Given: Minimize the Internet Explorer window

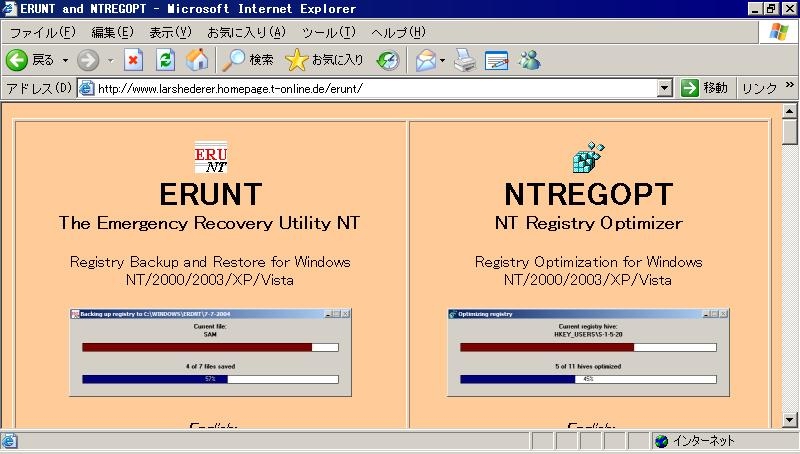Looking at the screenshot, I should [755, 9].
